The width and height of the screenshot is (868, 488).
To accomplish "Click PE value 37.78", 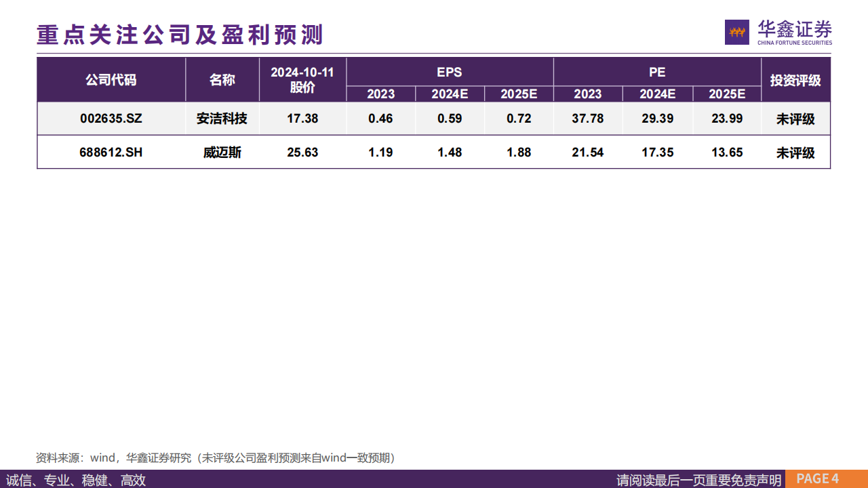I will tap(588, 119).
